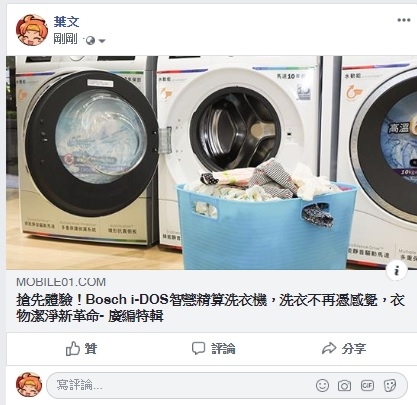
Task: Click the 剛剛 timestamp link
Action: click(x=65, y=39)
